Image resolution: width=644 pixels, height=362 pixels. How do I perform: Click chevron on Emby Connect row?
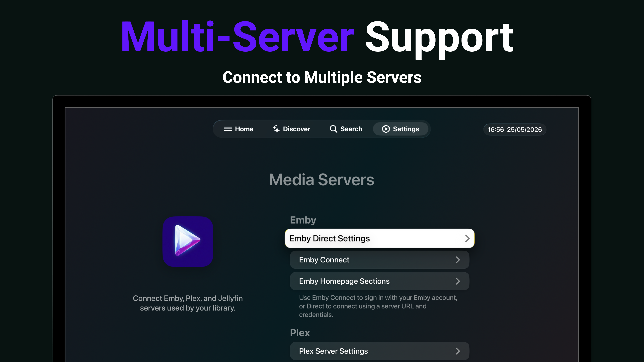(458, 260)
